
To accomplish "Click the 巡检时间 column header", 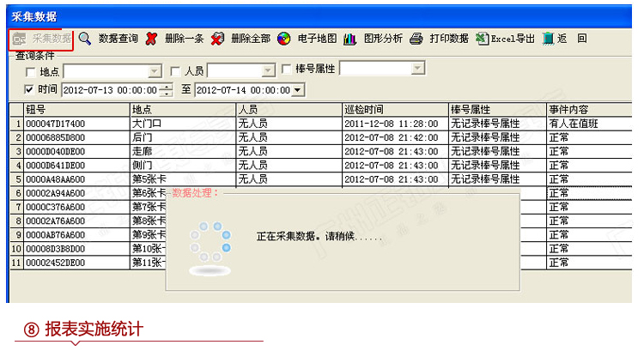I will click(395, 110).
